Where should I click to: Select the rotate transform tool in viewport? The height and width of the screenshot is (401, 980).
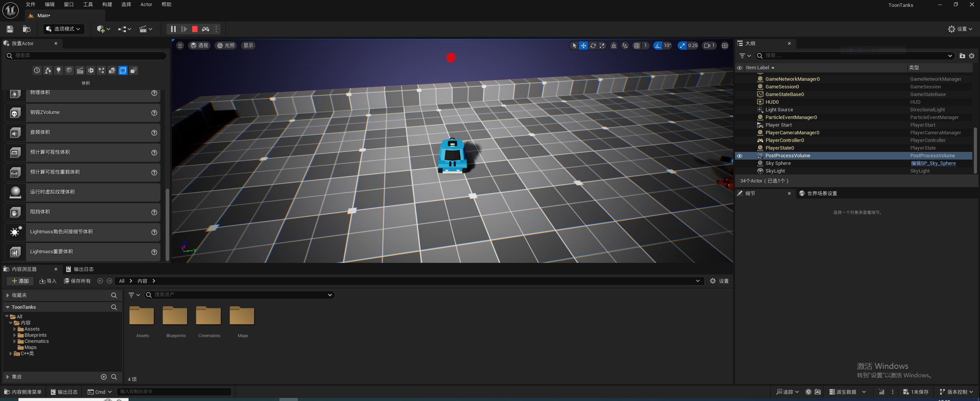click(x=593, y=46)
